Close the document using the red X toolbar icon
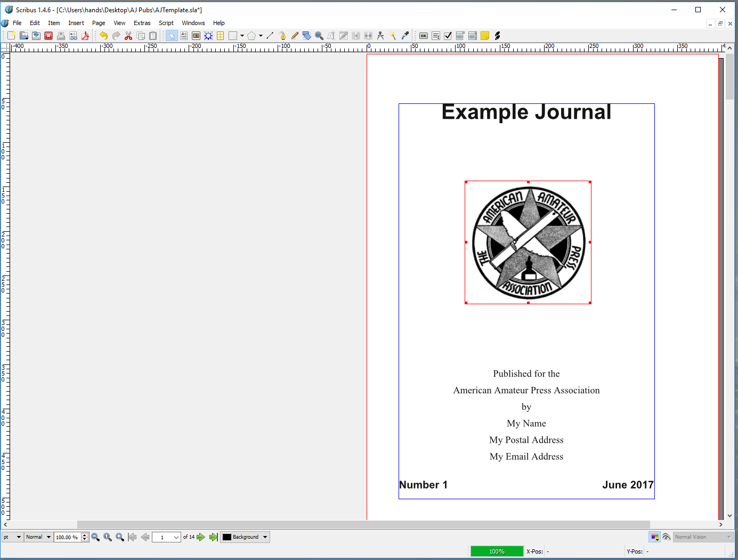The image size is (738, 560). point(48,36)
